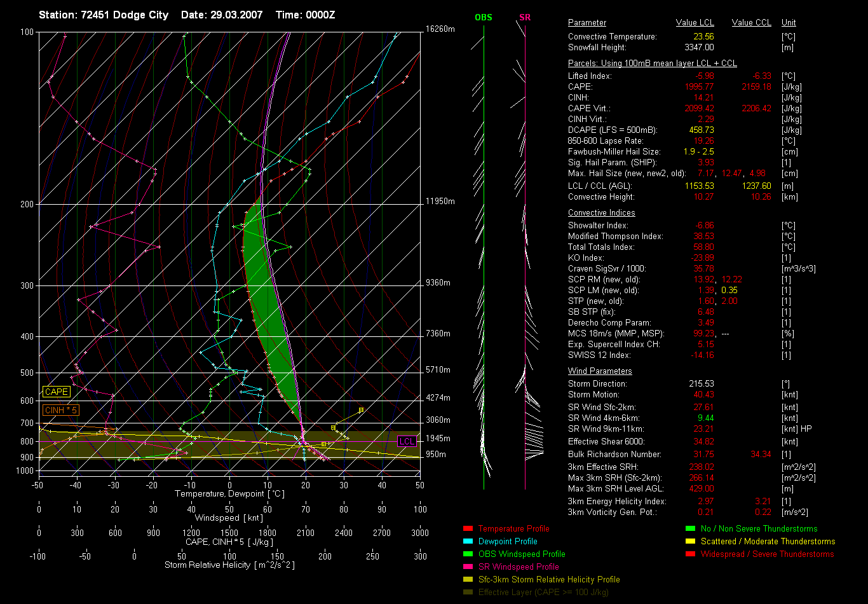Select the red Widespread / Severe Thunderstorms swatch
Image resolution: width=868 pixels, height=604 pixels.
pyautogui.click(x=691, y=554)
